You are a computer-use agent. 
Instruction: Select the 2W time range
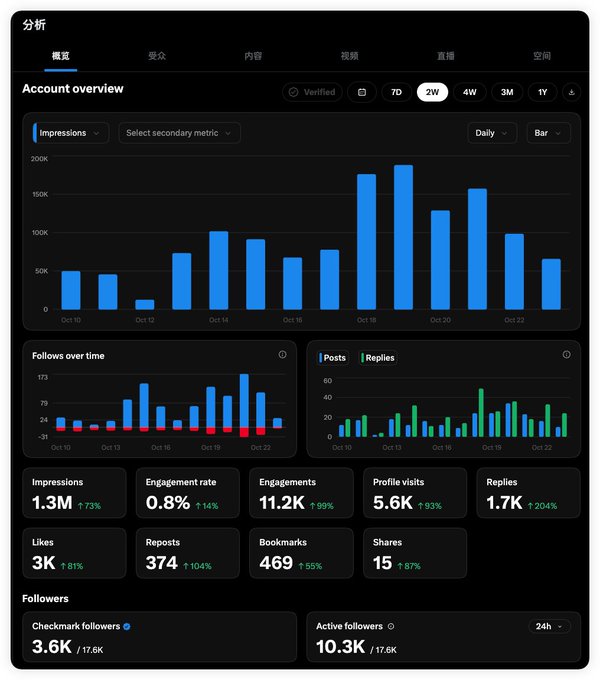point(432,92)
